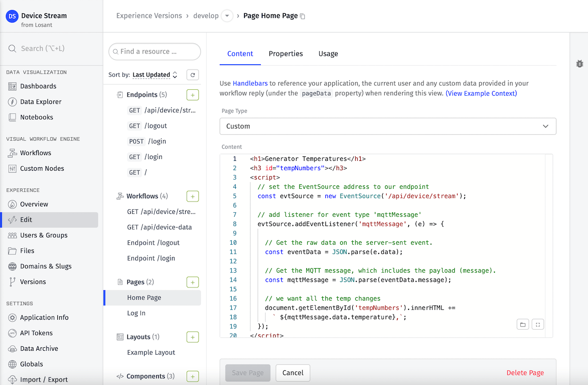This screenshot has height=385, width=588.
Task: Switch to the Properties tab
Action: click(x=286, y=54)
